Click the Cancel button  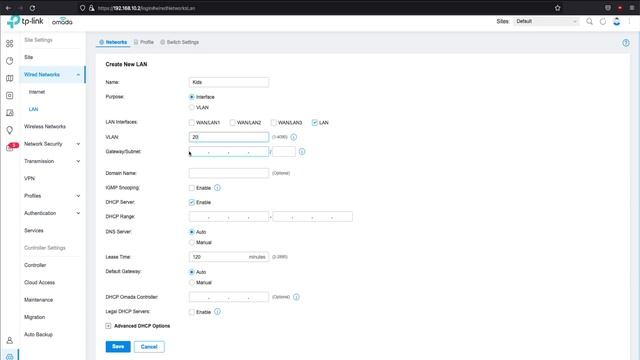tap(149, 347)
